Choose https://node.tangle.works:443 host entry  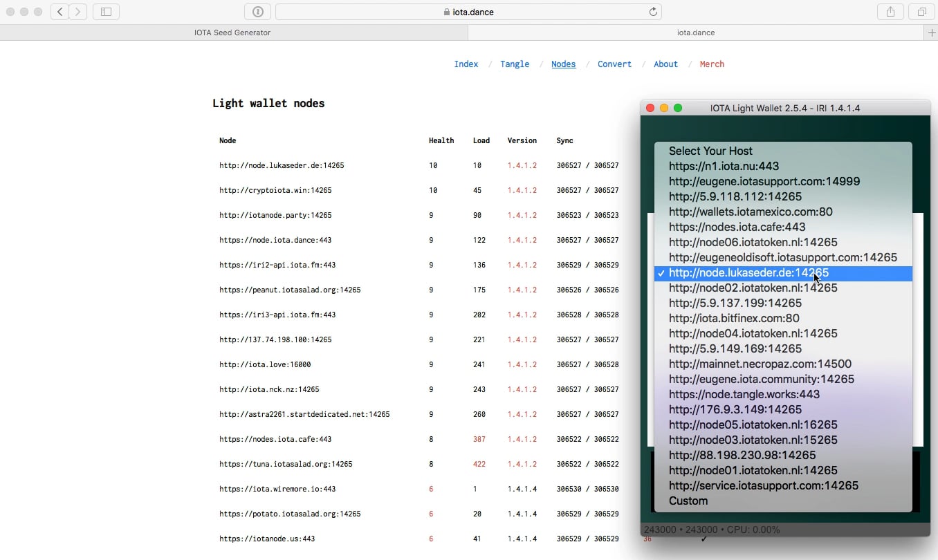pyautogui.click(x=744, y=394)
